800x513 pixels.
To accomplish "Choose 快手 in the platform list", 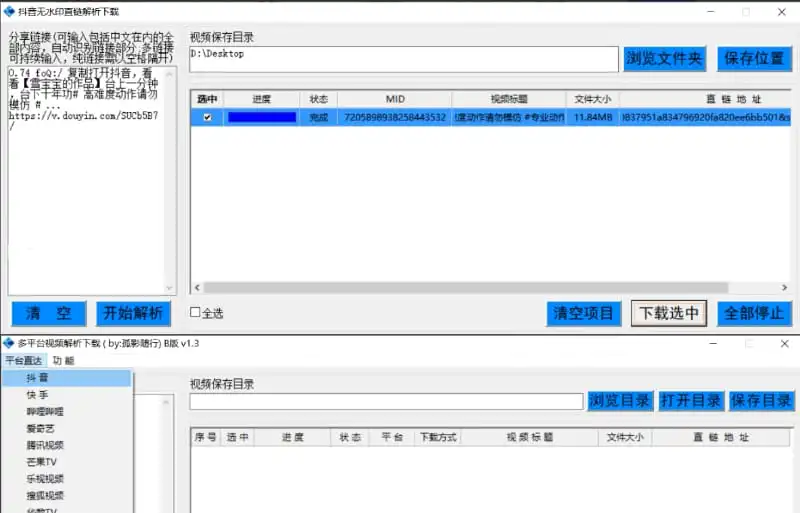I will coord(38,395).
